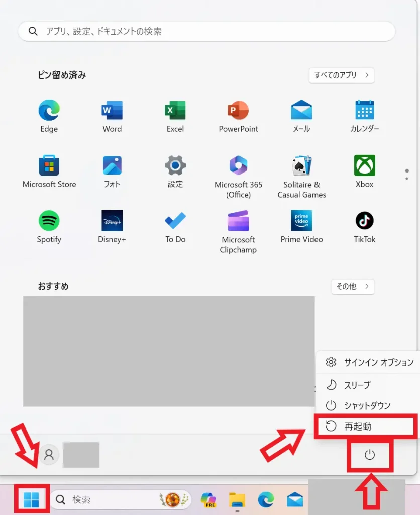
Task: Launch PowerPoint from pinned apps
Action: point(238,116)
